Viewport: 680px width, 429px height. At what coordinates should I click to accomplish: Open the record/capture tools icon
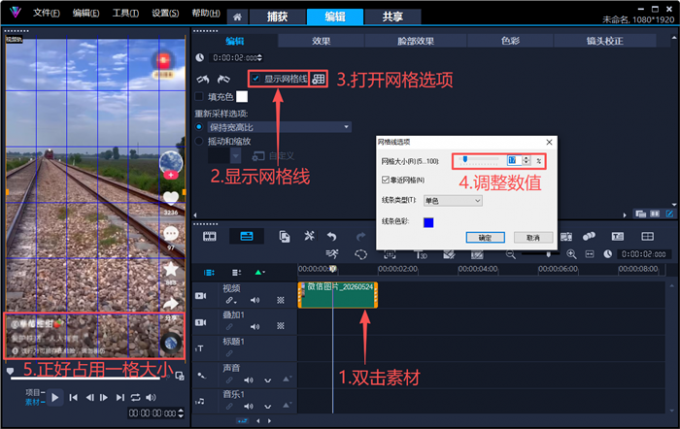click(309, 236)
